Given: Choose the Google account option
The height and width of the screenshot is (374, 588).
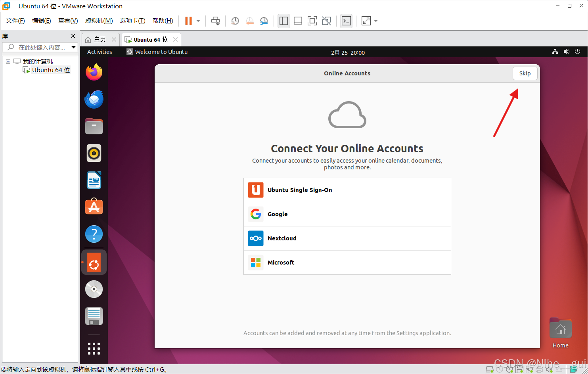Looking at the screenshot, I should coord(347,214).
